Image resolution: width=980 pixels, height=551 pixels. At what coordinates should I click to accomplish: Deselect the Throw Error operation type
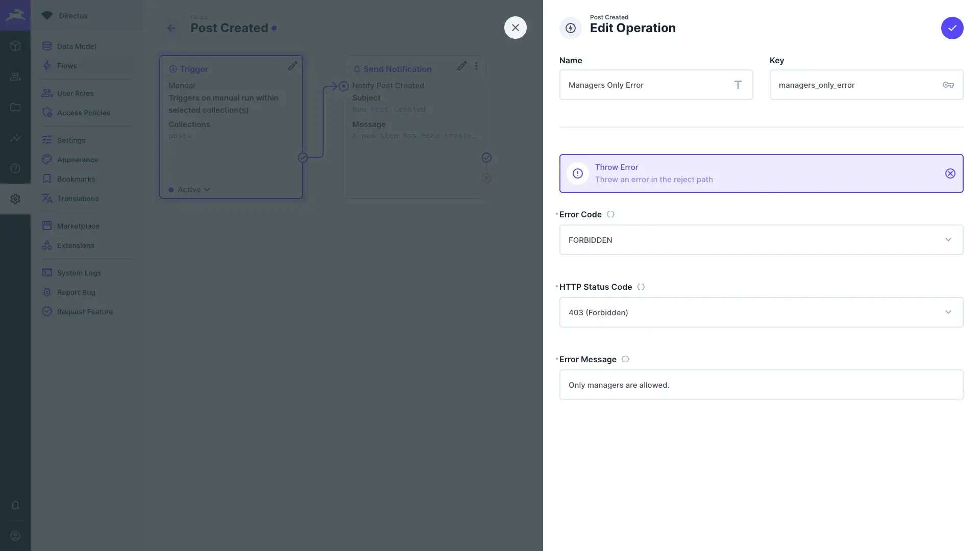pos(950,173)
